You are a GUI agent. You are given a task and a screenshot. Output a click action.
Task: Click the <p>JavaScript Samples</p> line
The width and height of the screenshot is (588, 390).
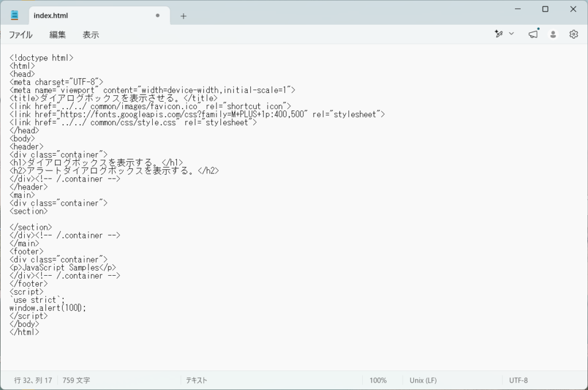(63, 268)
